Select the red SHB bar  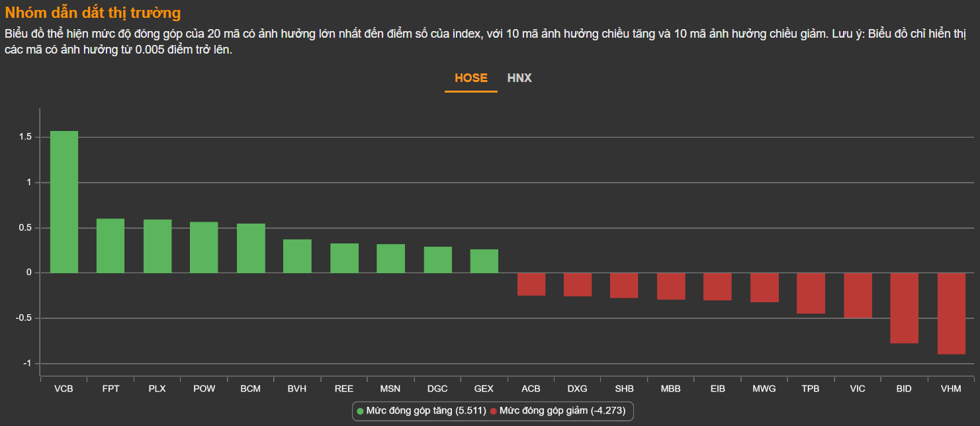[624, 286]
